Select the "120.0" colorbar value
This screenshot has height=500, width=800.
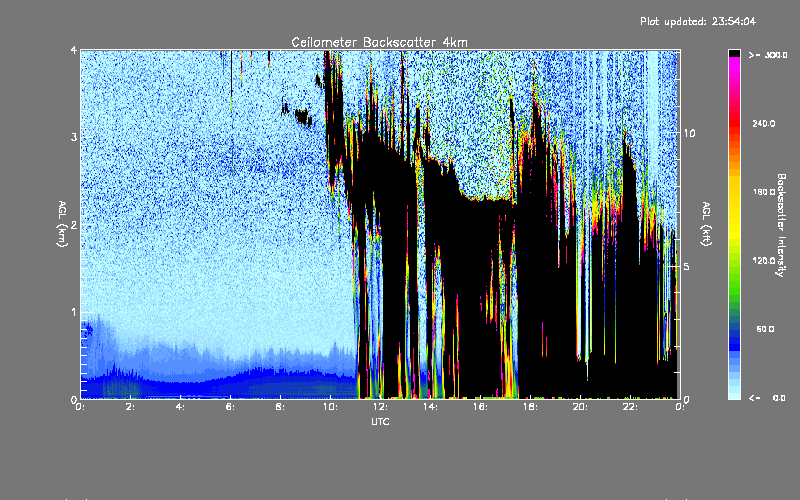(764, 261)
